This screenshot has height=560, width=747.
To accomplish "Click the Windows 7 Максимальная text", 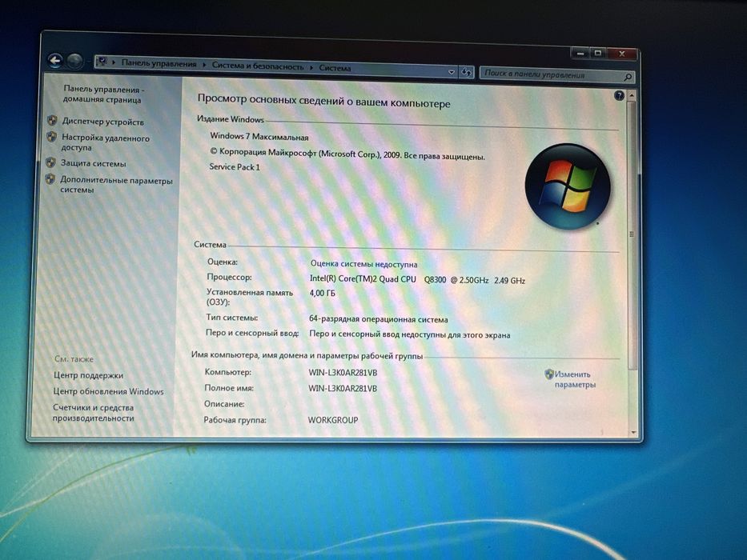I will (x=259, y=137).
